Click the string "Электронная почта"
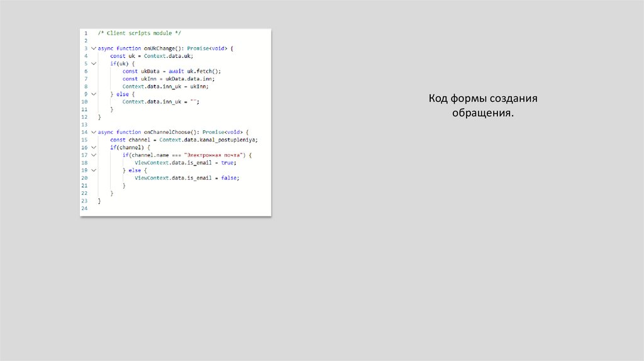This screenshot has width=644, height=361. 214,155
